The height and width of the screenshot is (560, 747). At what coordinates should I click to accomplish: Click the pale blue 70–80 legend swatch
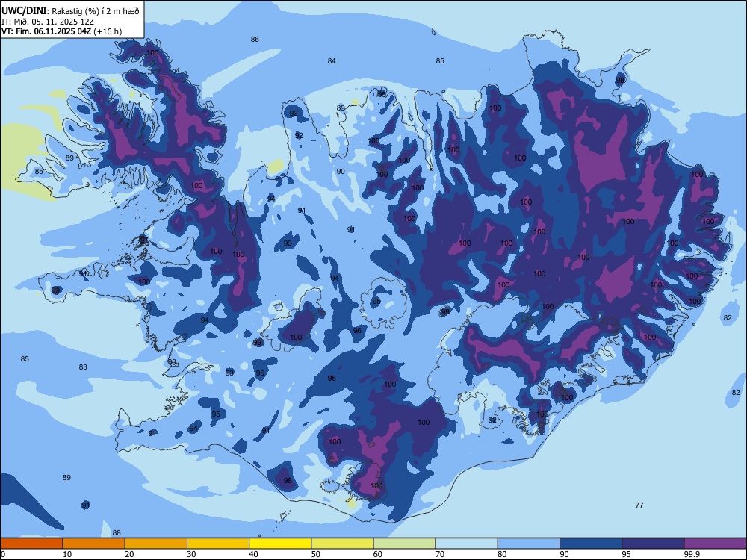point(466,544)
